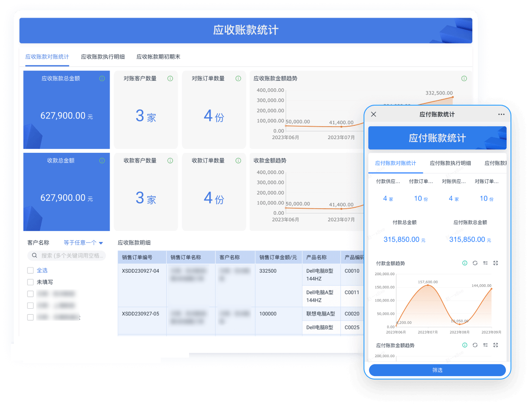Refresh the 应付账款金额趋势 chart

click(475, 345)
